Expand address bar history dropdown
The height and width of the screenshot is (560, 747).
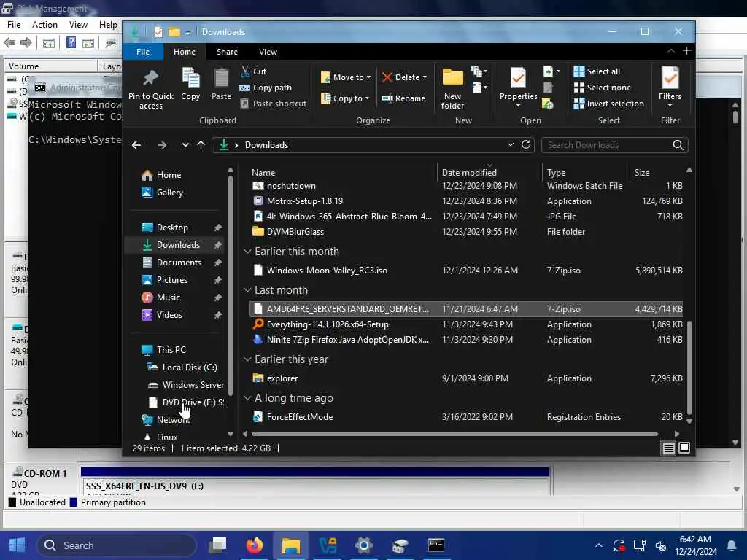(510, 144)
